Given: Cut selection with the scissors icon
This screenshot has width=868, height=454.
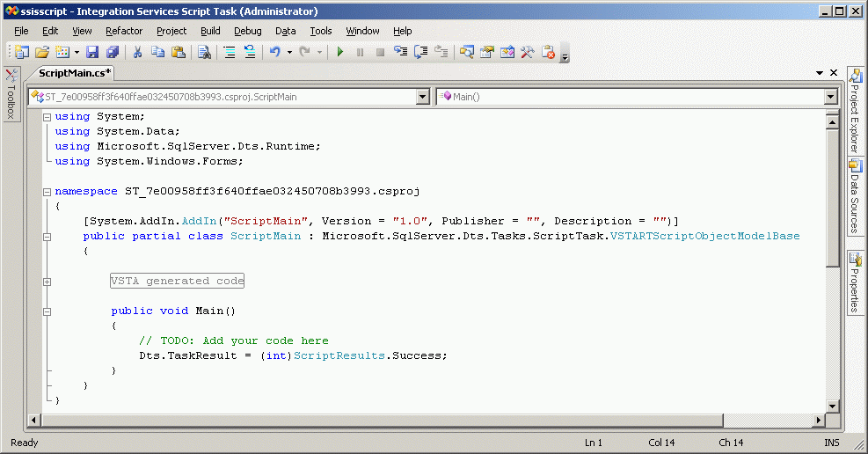Looking at the screenshot, I should click(x=137, y=52).
